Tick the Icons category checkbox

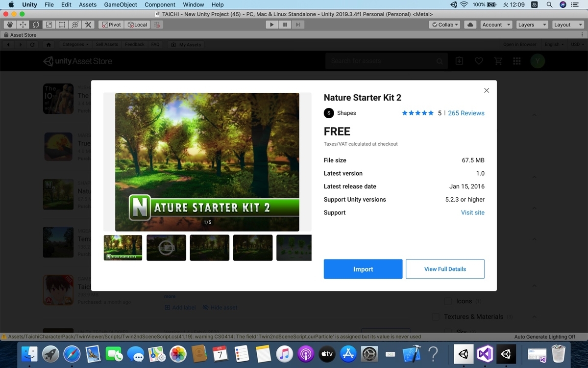coord(448,301)
